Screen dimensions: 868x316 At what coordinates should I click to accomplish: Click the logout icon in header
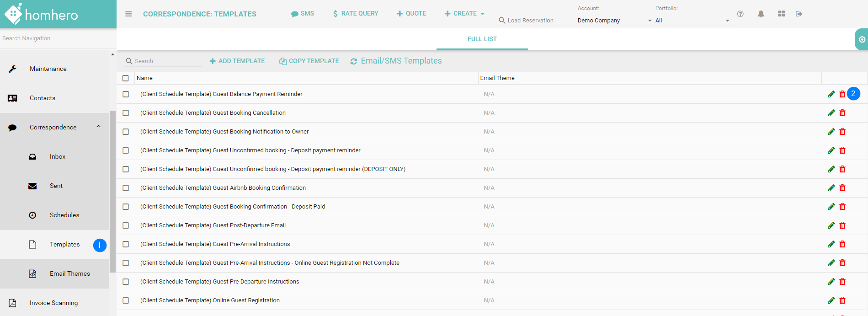pyautogui.click(x=799, y=14)
